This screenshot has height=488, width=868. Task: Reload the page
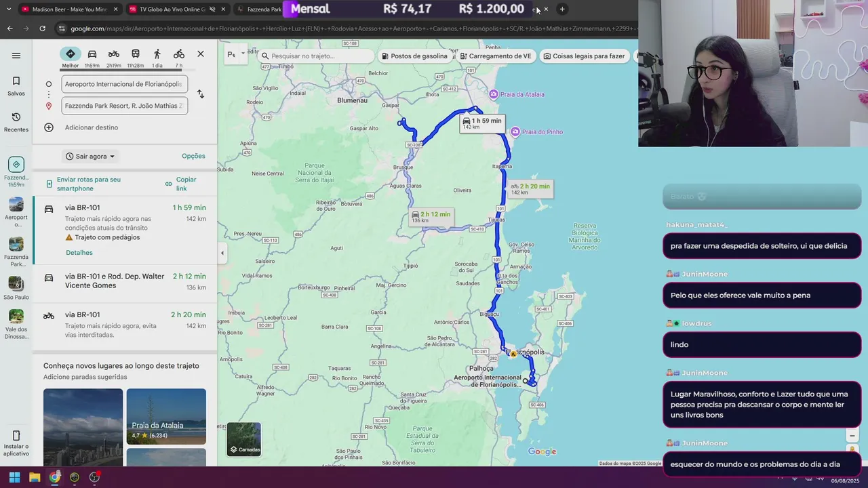click(42, 28)
